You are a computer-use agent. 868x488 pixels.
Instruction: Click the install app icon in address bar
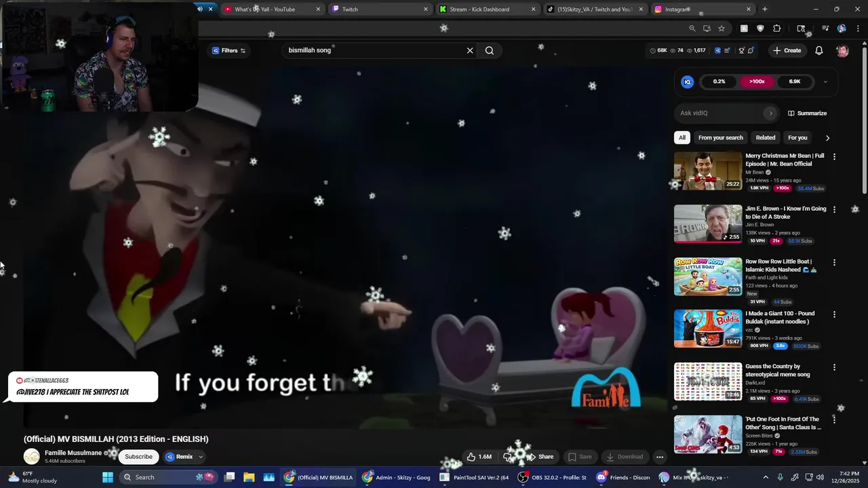pos(707,28)
